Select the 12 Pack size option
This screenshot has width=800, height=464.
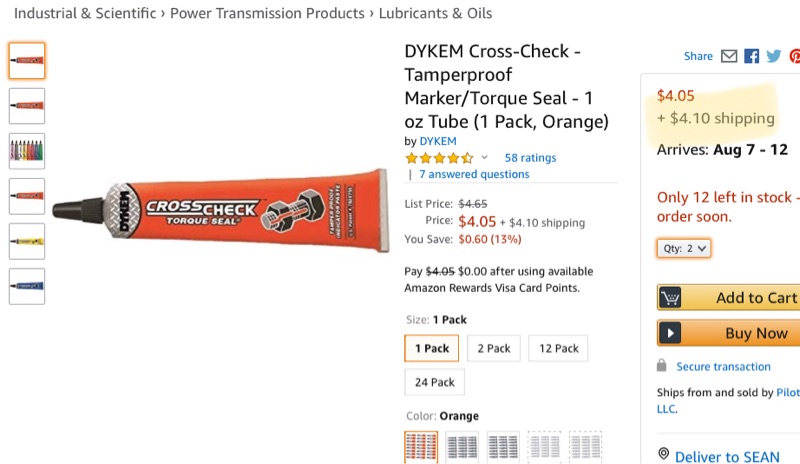point(558,348)
